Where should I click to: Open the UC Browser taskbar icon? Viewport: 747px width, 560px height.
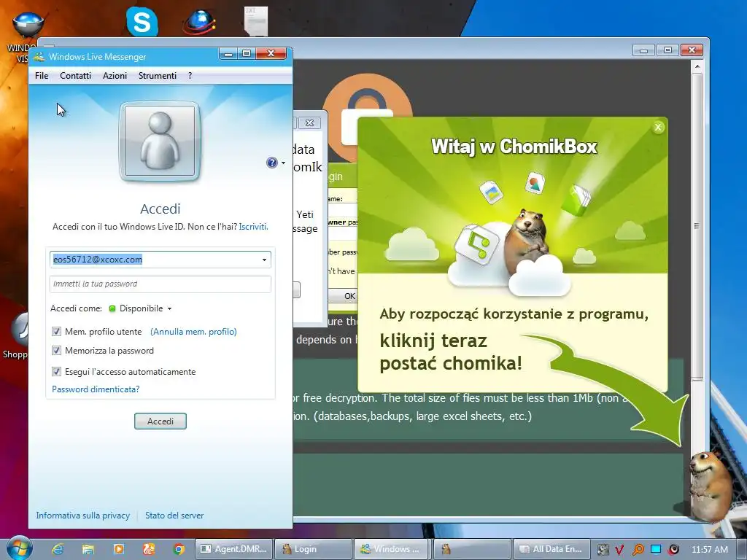pos(149,549)
